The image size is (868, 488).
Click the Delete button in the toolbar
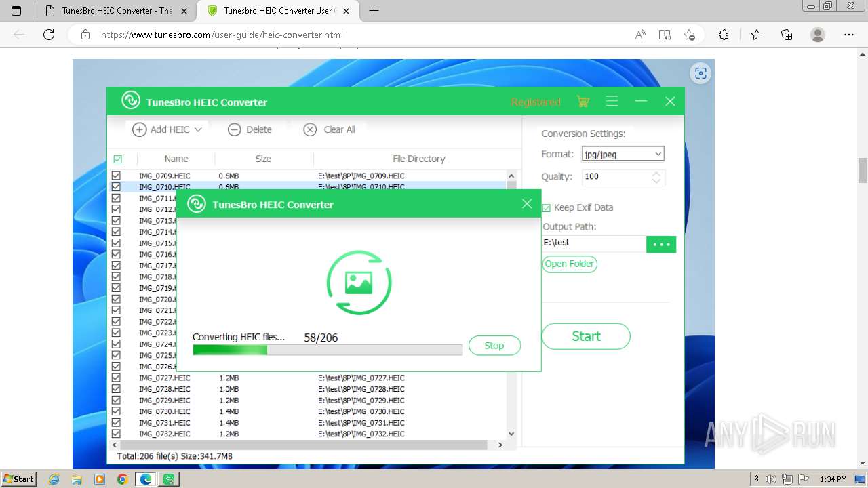pos(250,129)
